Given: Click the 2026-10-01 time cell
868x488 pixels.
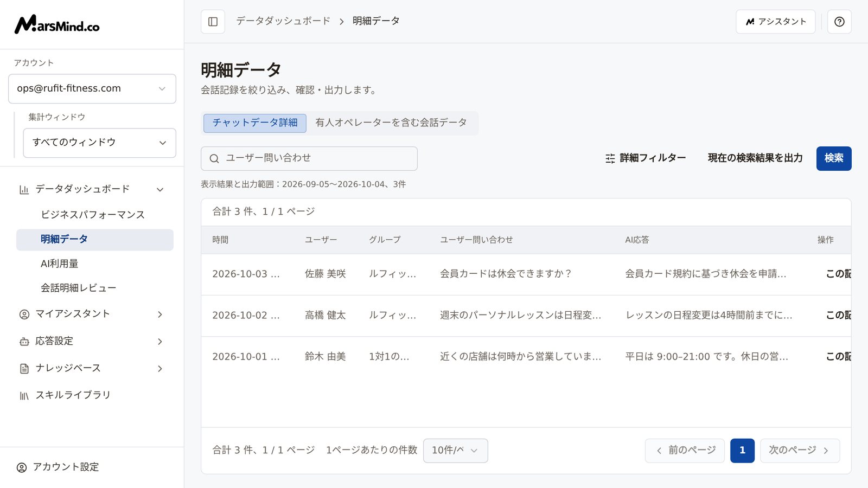Looking at the screenshot, I should (246, 357).
